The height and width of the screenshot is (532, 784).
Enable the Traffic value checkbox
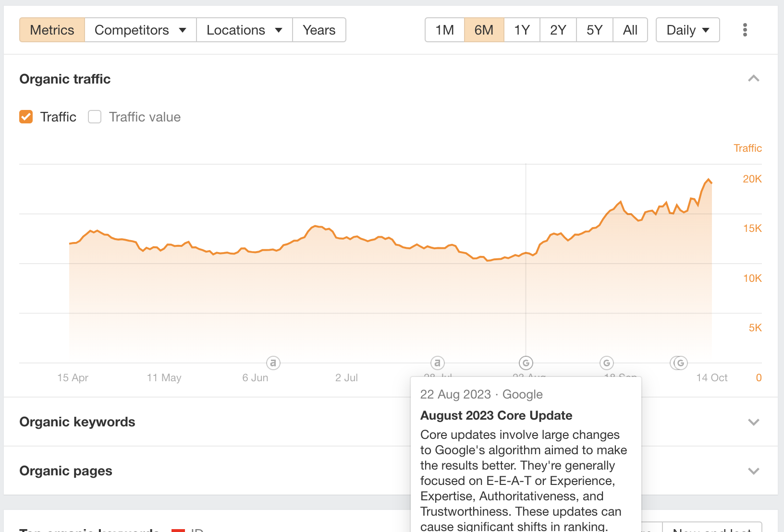(x=95, y=117)
